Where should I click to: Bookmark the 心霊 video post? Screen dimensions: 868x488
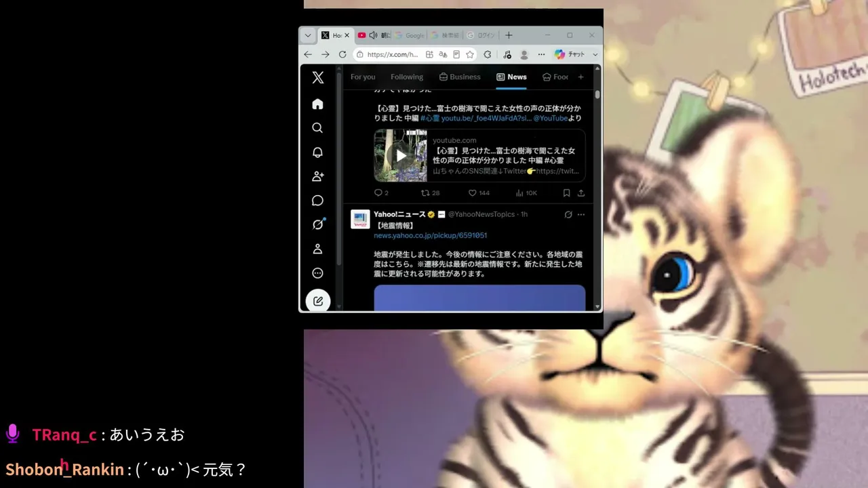566,193
